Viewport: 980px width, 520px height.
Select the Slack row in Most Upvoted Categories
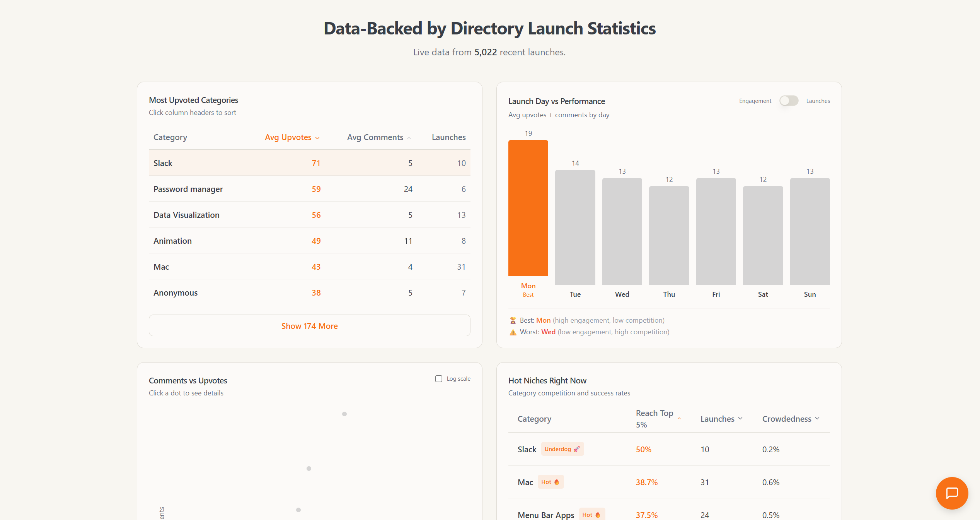click(x=271, y=163)
